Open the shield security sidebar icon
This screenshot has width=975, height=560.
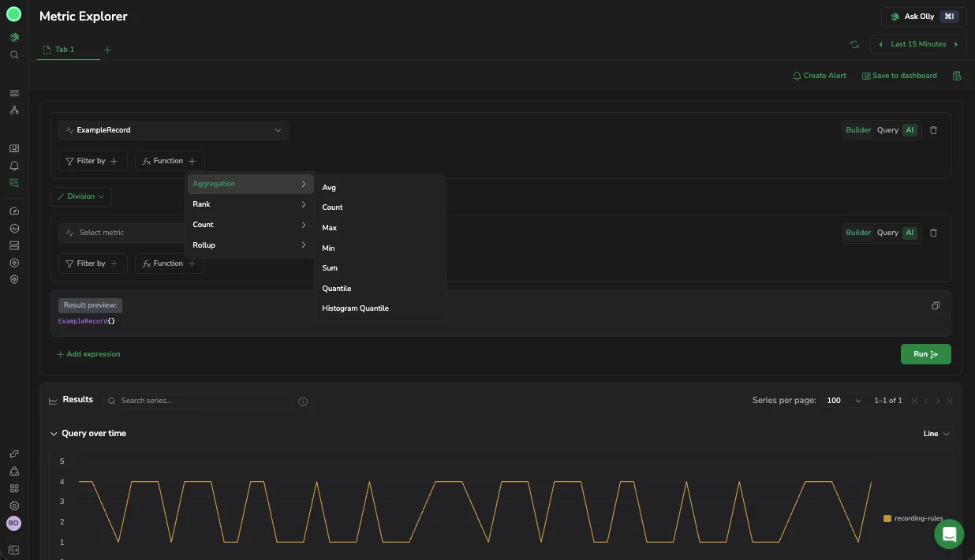[x=14, y=279]
